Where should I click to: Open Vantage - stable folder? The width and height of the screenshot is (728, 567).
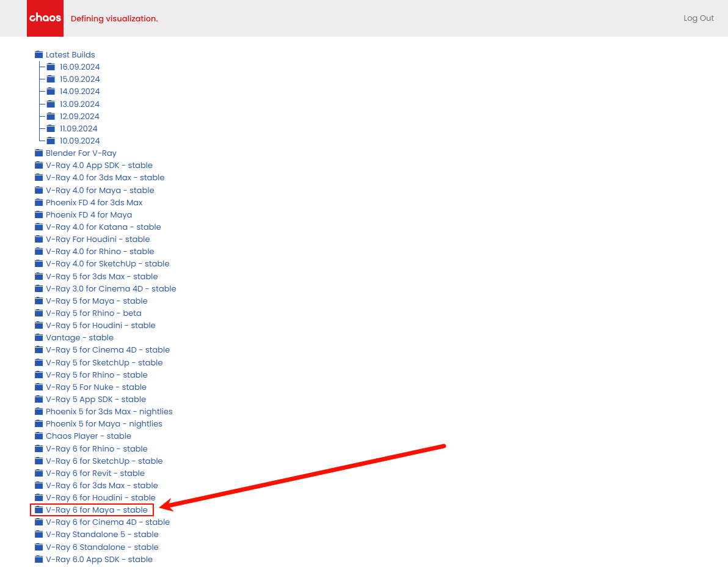click(x=79, y=338)
